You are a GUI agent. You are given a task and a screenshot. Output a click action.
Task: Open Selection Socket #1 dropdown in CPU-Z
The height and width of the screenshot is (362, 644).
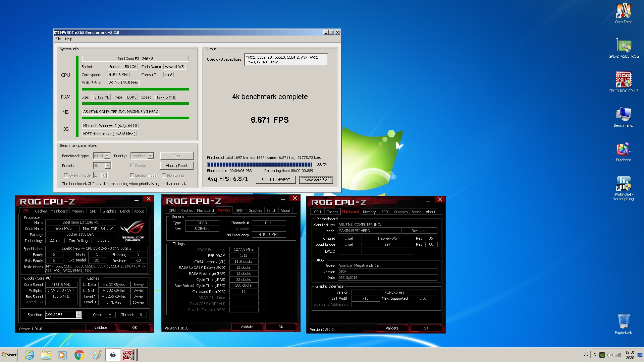[63, 314]
